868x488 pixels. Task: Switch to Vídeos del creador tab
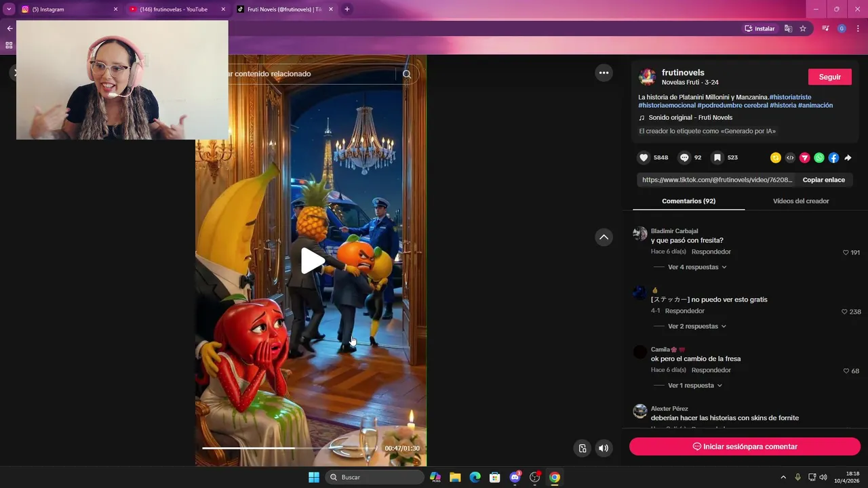(801, 201)
